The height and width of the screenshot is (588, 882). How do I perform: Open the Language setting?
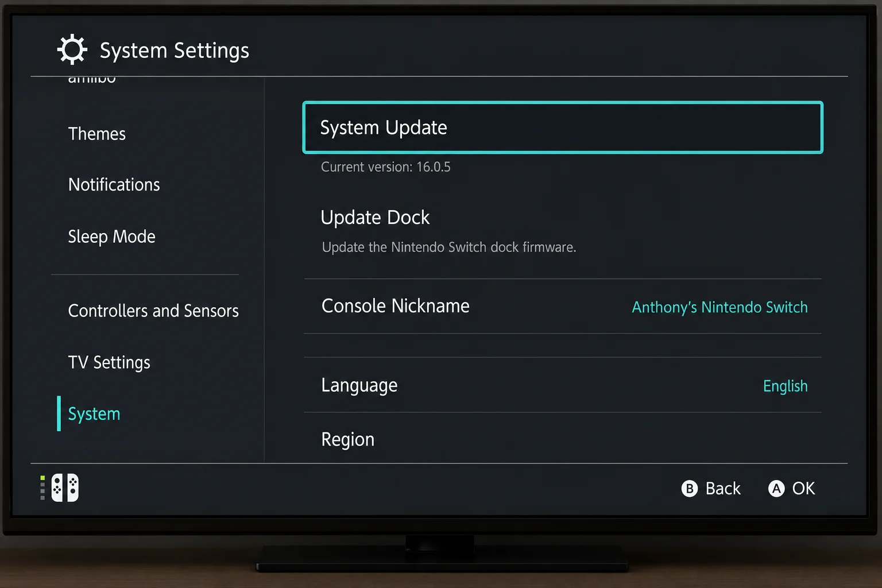pyautogui.click(x=563, y=385)
